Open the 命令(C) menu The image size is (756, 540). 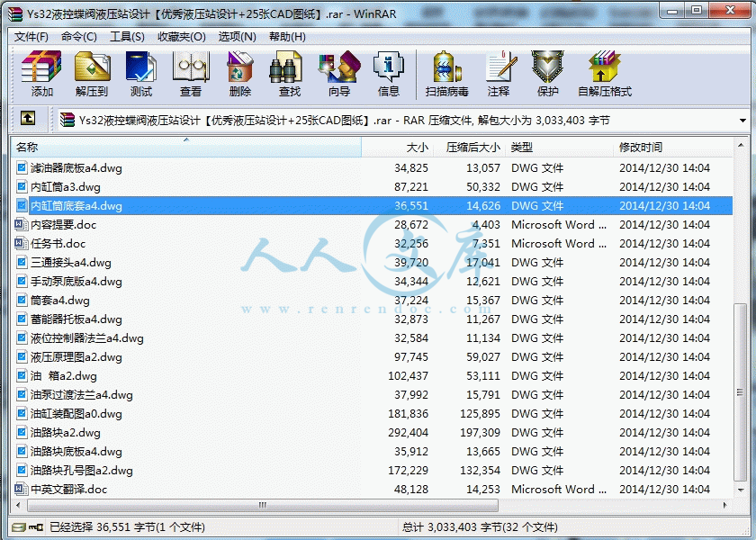[x=78, y=37]
